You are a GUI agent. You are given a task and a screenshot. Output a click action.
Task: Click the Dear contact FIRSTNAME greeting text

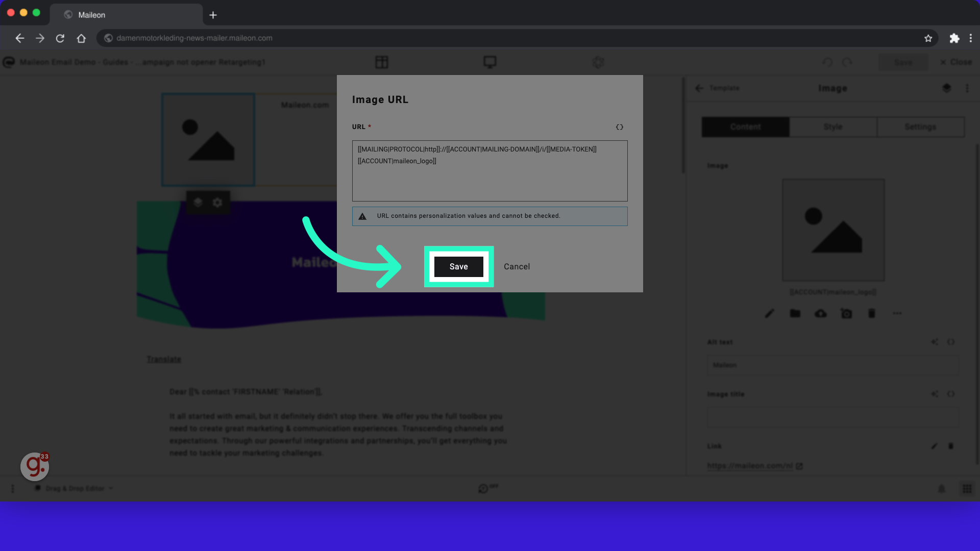[x=246, y=392]
